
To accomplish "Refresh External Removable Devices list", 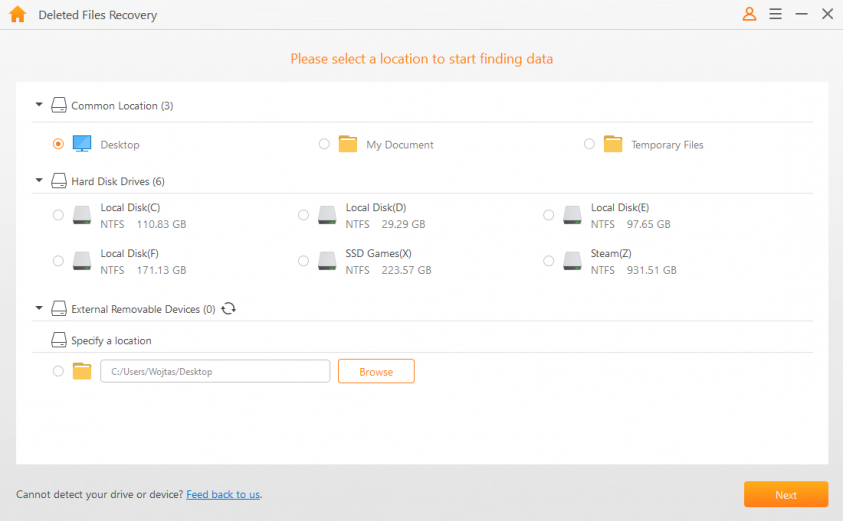I will (x=228, y=309).
